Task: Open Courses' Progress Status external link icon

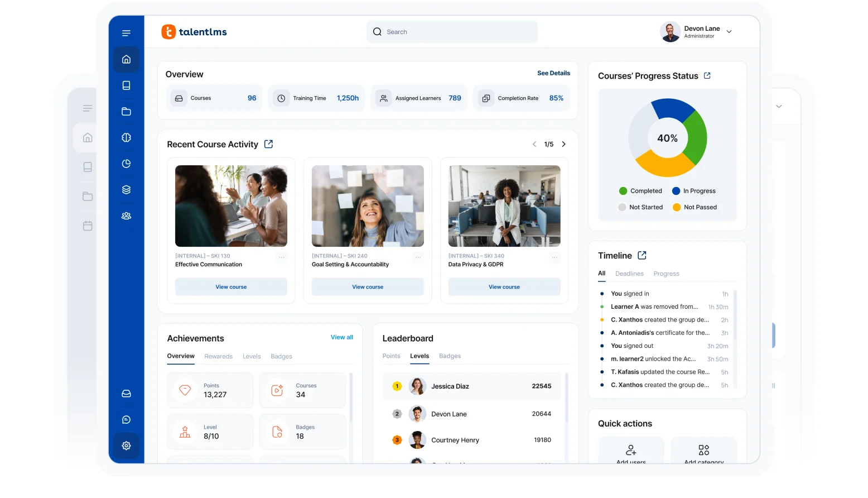Action: point(707,75)
